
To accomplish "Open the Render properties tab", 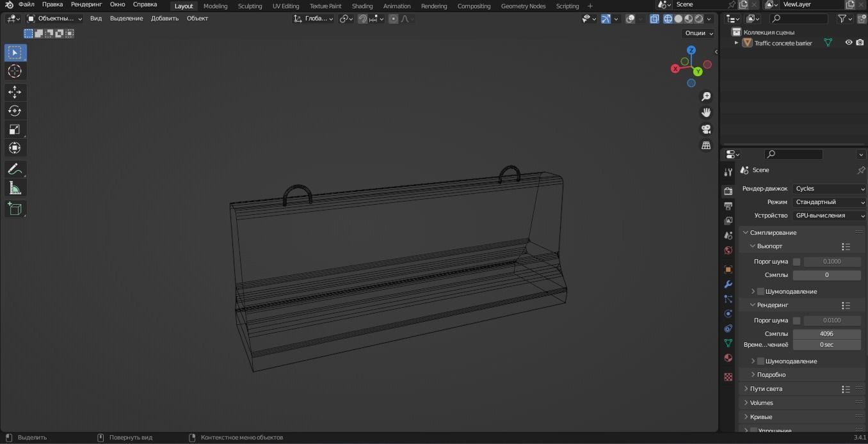I will click(x=728, y=191).
